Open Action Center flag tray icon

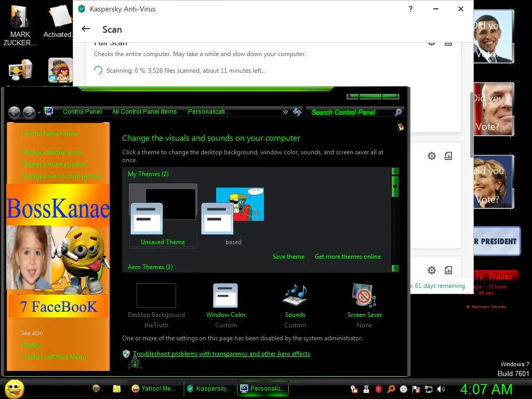[x=416, y=389]
